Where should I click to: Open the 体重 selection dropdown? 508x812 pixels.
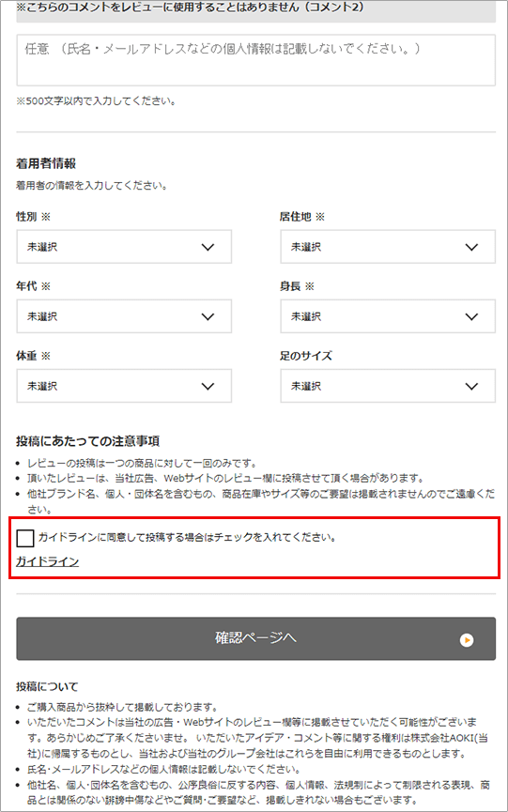coord(124,386)
